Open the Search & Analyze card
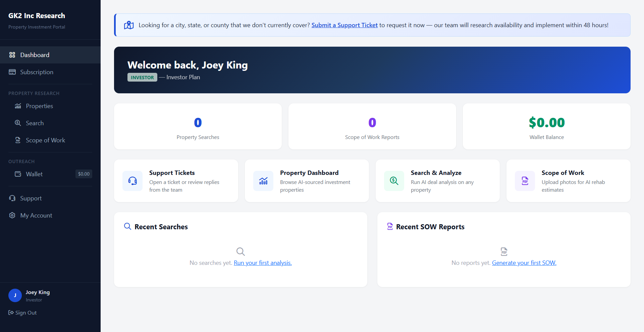The image size is (644, 332). (x=437, y=181)
